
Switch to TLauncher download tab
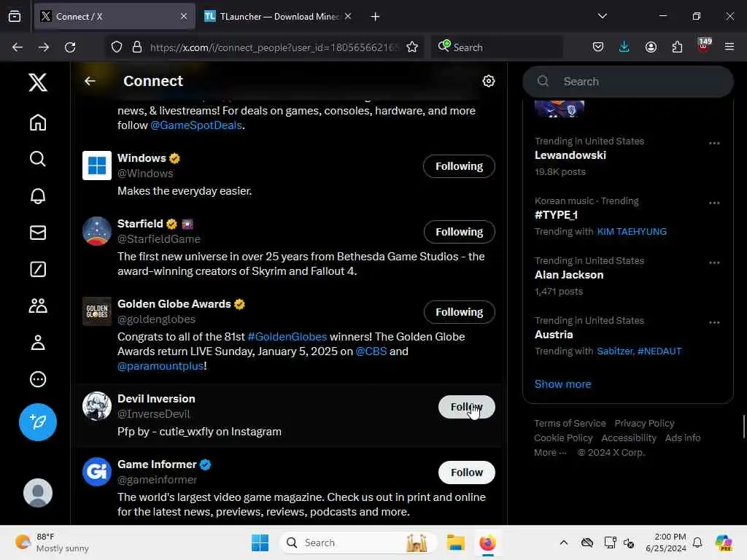(x=279, y=17)
